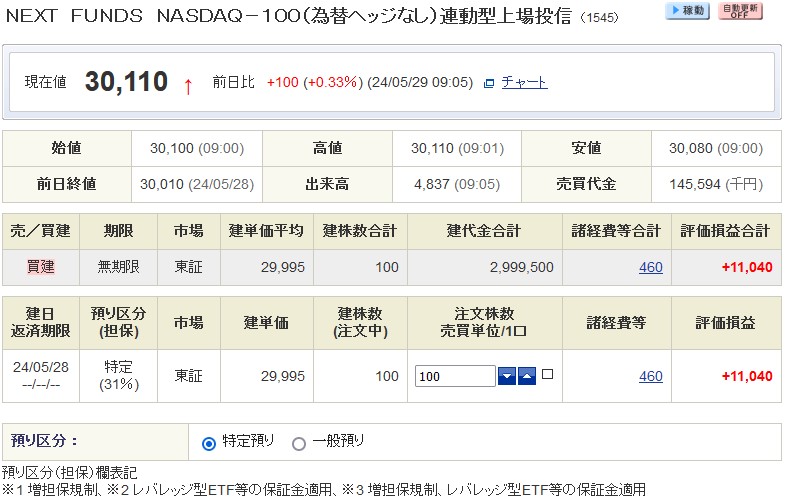The width and height of the screenshot is (791, 503).
Task: Click the 建単価 value 29,995 in the 24/05/28 row
Action: pyautogui.click(x=282, y=376)
